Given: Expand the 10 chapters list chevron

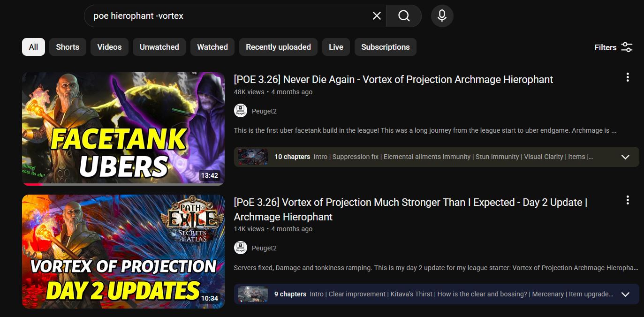Looking at the screenshot, I should (x=625, y=157).
